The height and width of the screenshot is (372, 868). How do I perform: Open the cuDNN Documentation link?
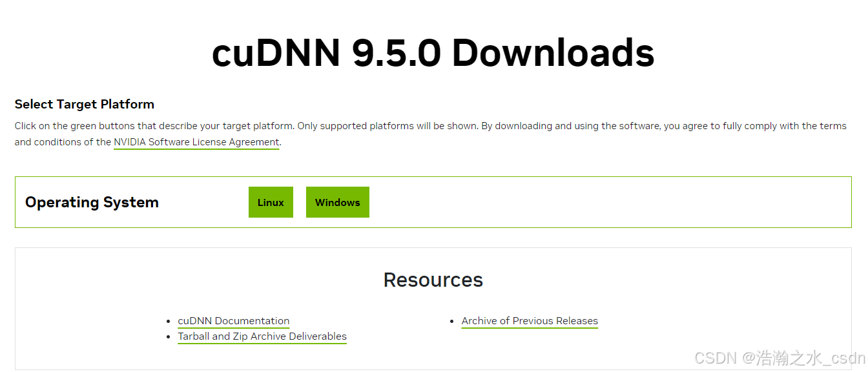234,321
